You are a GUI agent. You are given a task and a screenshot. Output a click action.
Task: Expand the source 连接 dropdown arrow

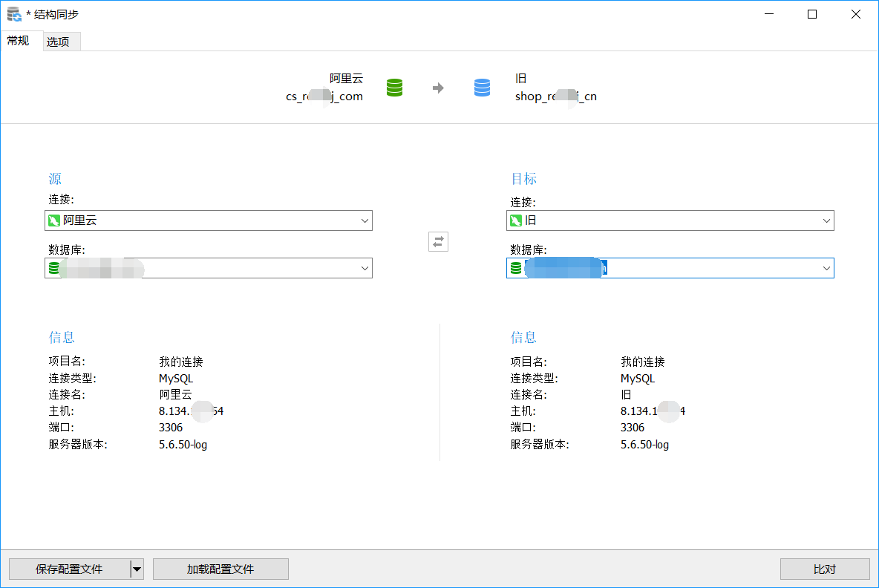coord(365,220)
